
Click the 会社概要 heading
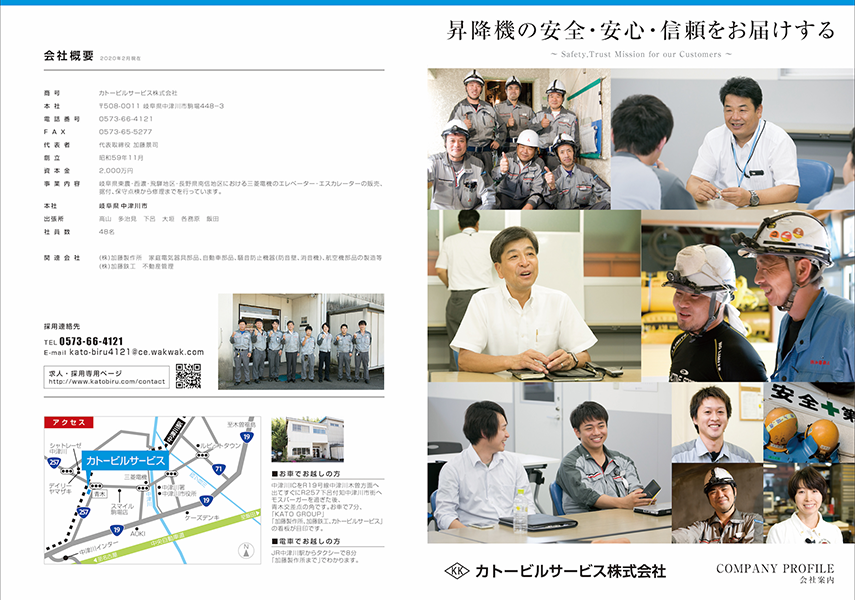click(69, 56)
